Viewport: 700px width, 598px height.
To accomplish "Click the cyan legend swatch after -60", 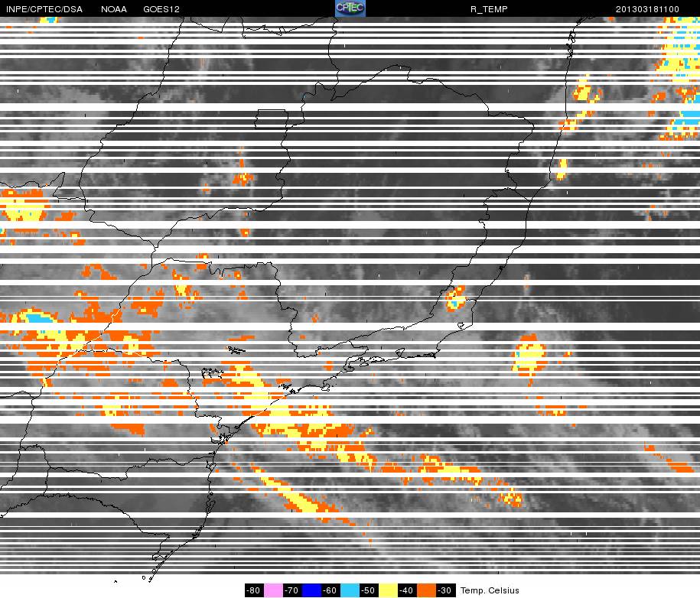I will coord(350,590).
